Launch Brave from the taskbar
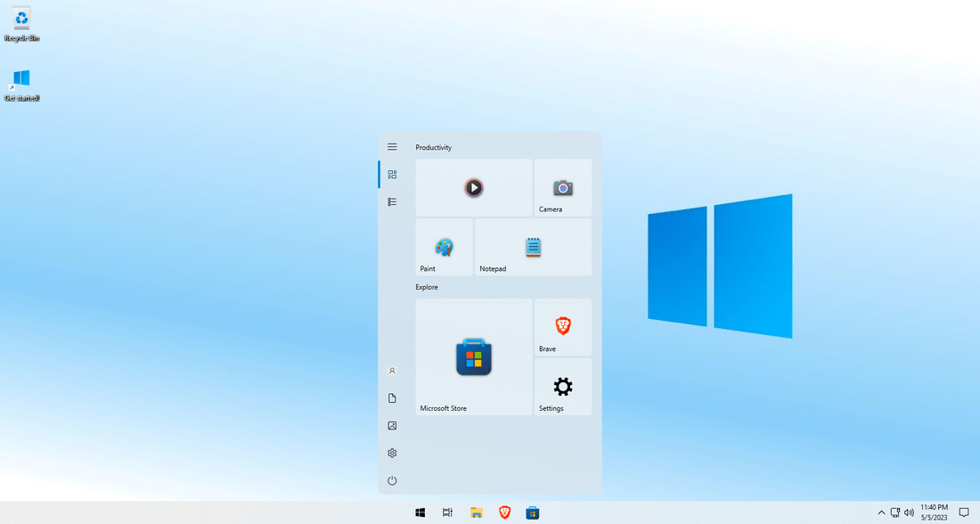980x524 pixels. click(x=504, y=512)
